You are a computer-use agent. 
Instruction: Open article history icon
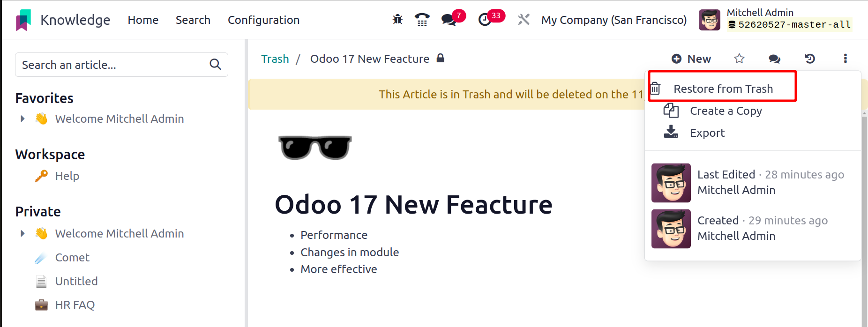(810, 59)
